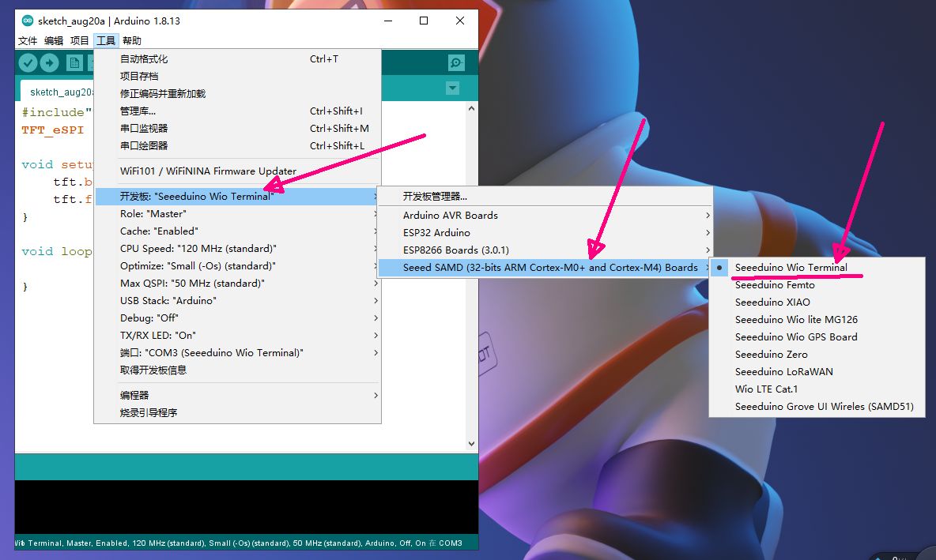Launch WiFi101 / WiFiNINA Firmware Updater
The height and width of the screenshot is (560, 936).
[238, 171]
